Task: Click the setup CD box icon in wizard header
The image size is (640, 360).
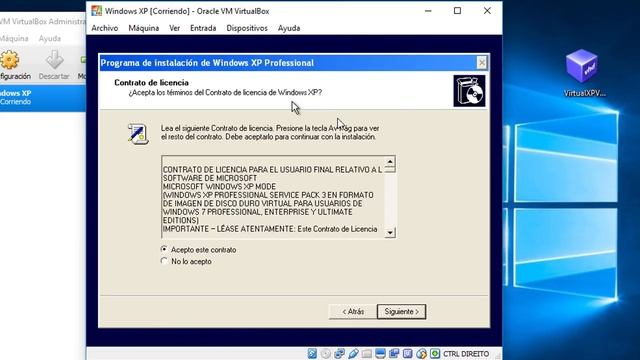Action: tap(469, 91)
